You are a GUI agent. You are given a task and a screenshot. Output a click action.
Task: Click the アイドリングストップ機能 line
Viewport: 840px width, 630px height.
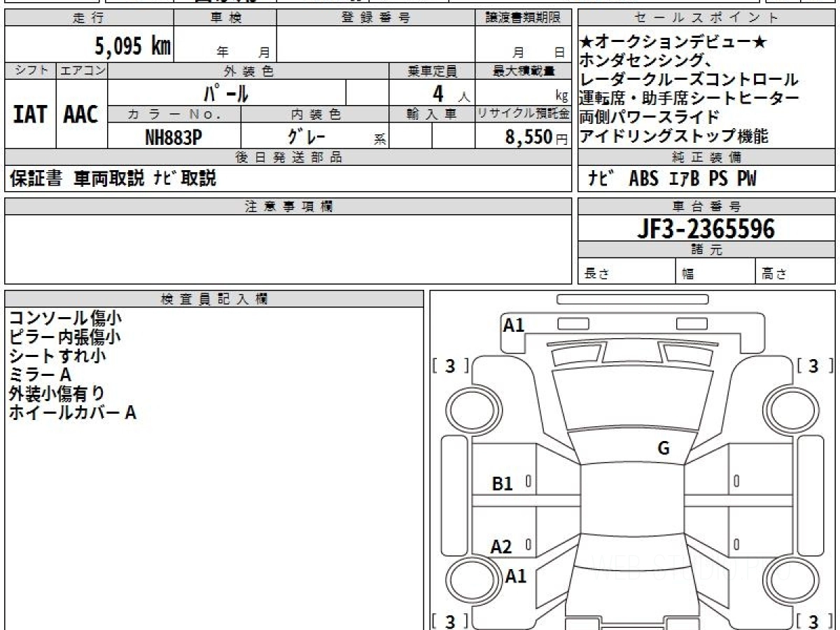pyautogui.click(x=674, y=136)
